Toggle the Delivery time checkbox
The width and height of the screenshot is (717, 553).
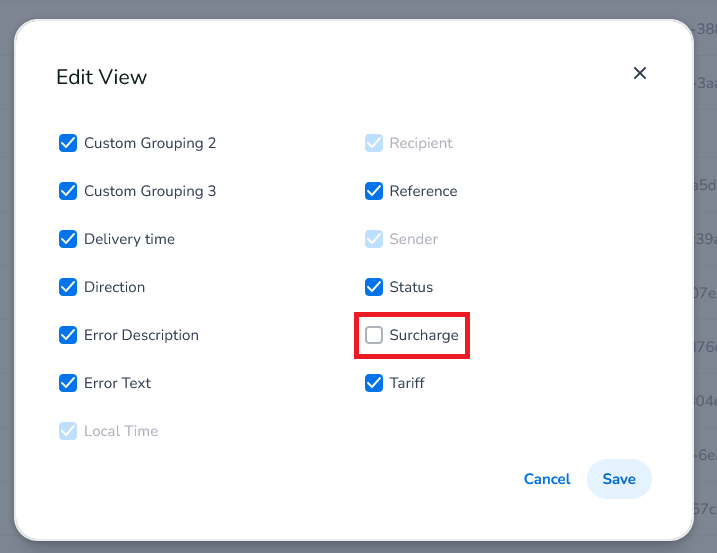point(68,239)
